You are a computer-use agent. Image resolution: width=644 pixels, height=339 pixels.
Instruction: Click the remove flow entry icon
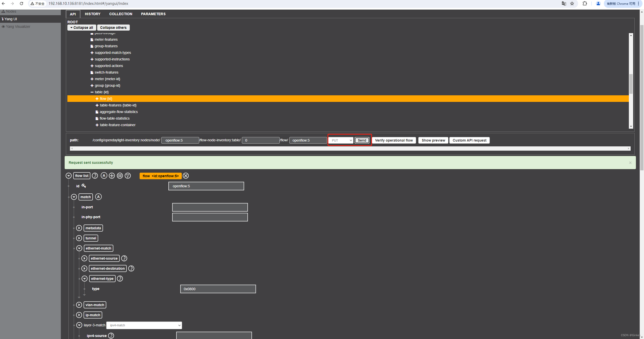(185, 176)
